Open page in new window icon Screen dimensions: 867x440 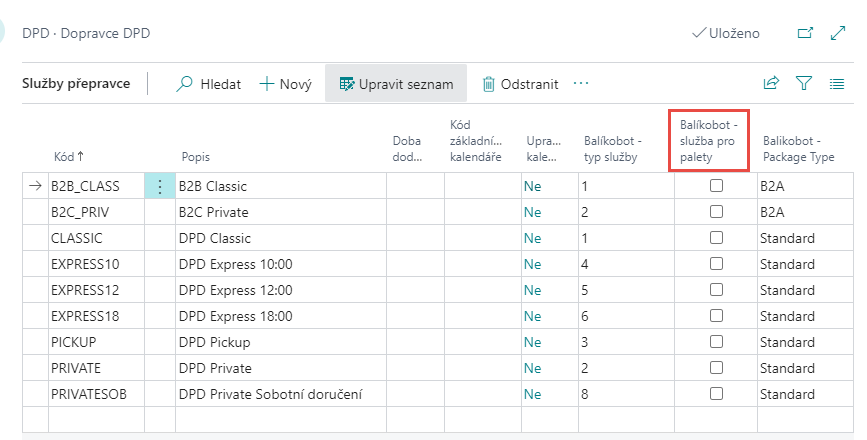(804, 33)
